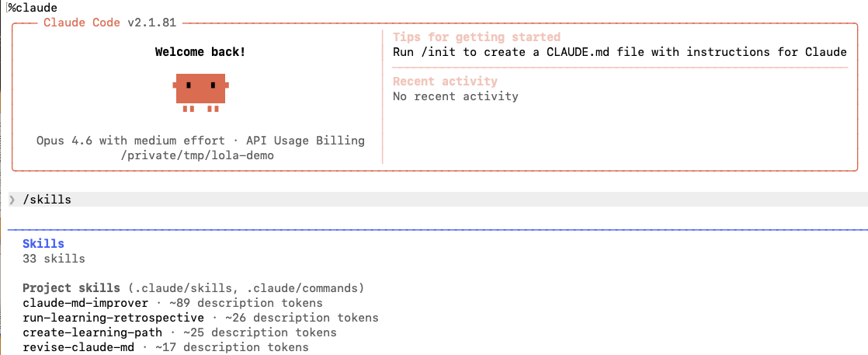Click the "No recent activity" text
This screenshot has height=355, width=868.
(455, 96)
